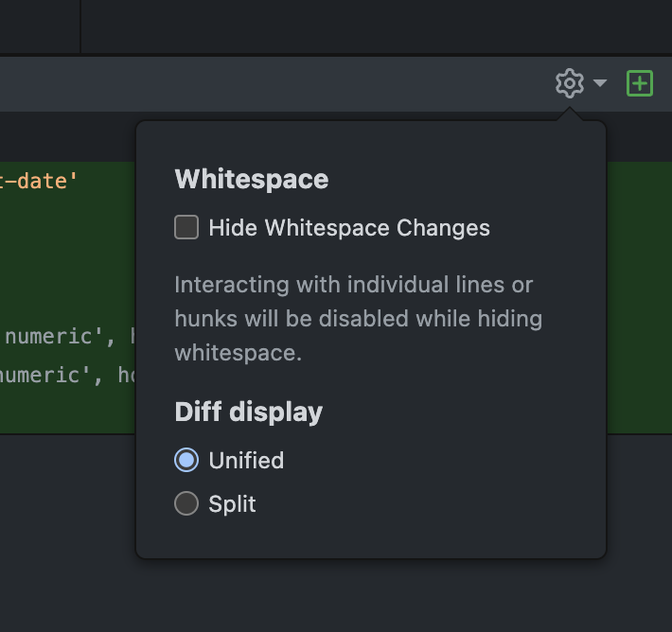Image resolution: width=672 pixels, height=632 pixels.
Task: Click the green plus square icon
Action: (640, 83)
